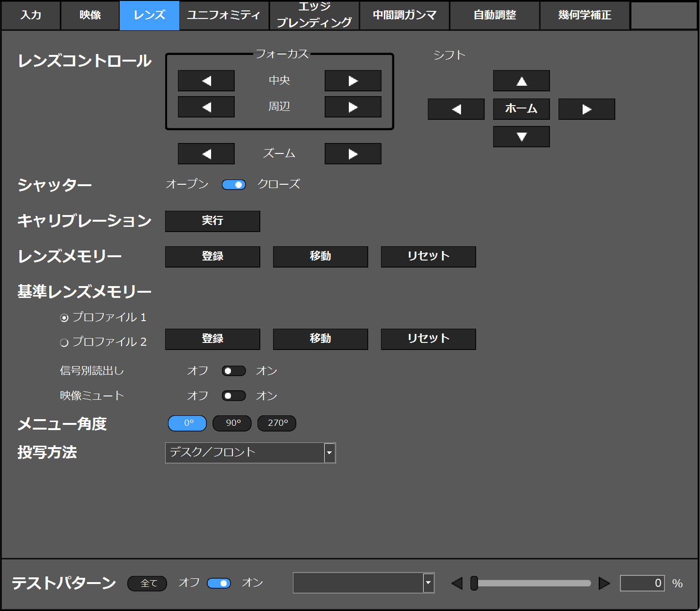Viewport: 700px width, 611px height.
Task: Click the lens shift ホーム button
Action: pos(521,109)
